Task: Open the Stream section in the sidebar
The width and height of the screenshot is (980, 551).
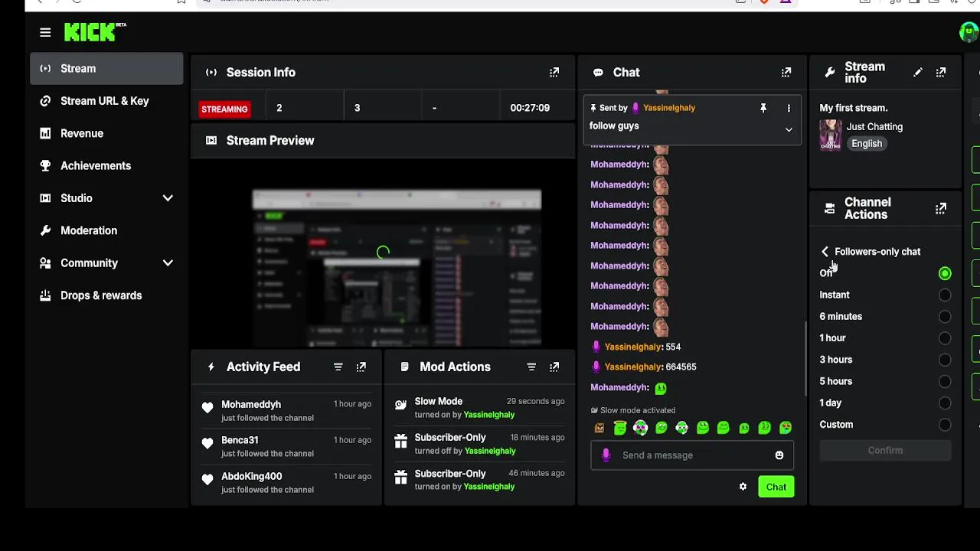Action: (106, 68)
